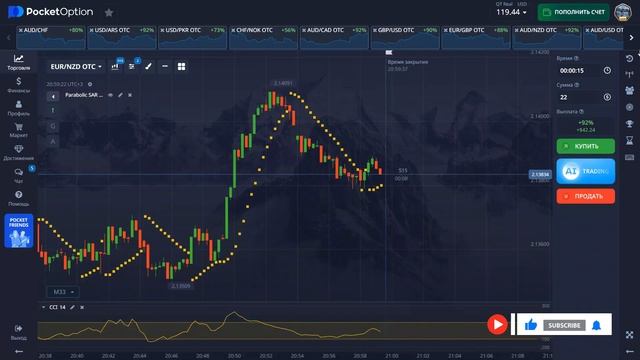Screen dimensions: 640x360
Task: Switch to the AUD/NZD OTC asset tab
Action: [x=547, y=38]
